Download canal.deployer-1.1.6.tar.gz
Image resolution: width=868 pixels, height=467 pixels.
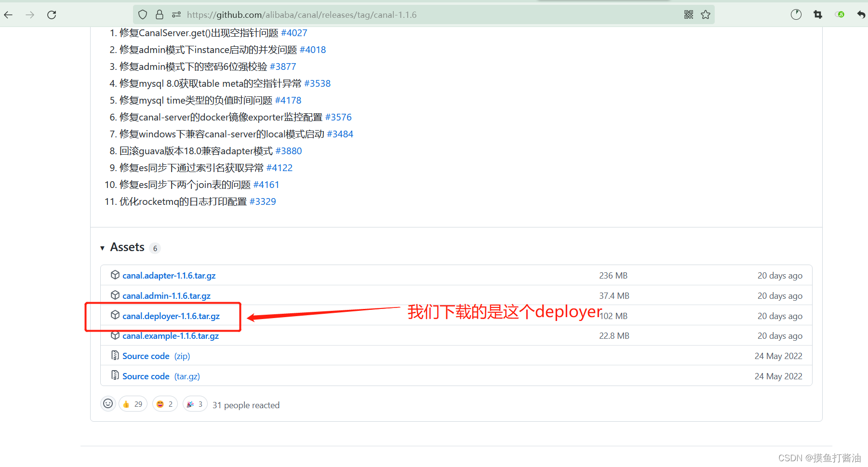click(171, 316)
